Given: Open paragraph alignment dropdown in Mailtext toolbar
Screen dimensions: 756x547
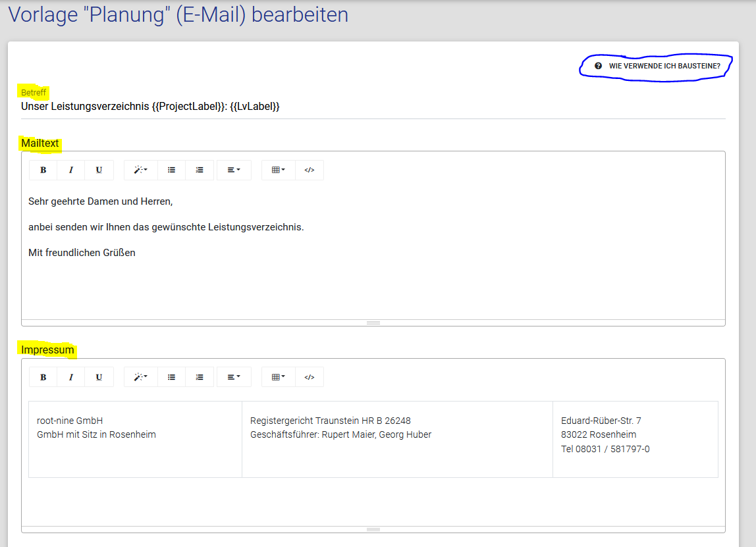Looking at the screenshot, I should pyautogui.click(x=234, y=170).
